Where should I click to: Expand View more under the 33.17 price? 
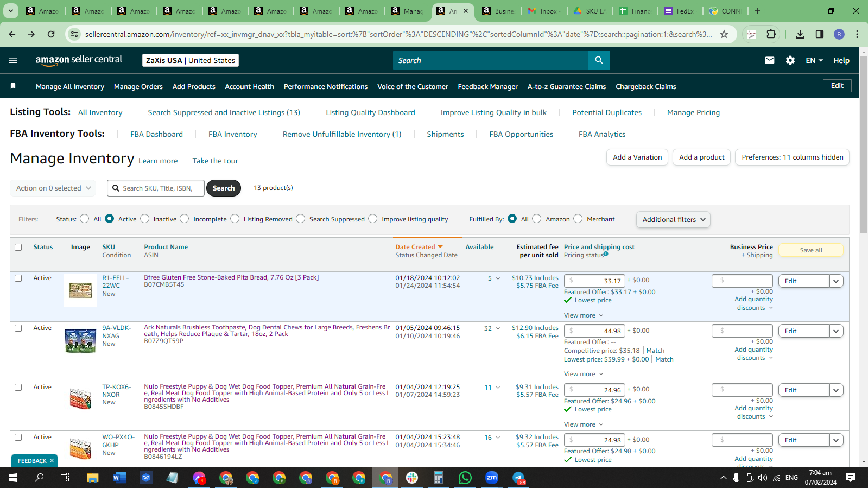pyautogui.click(x=584, y=315)
